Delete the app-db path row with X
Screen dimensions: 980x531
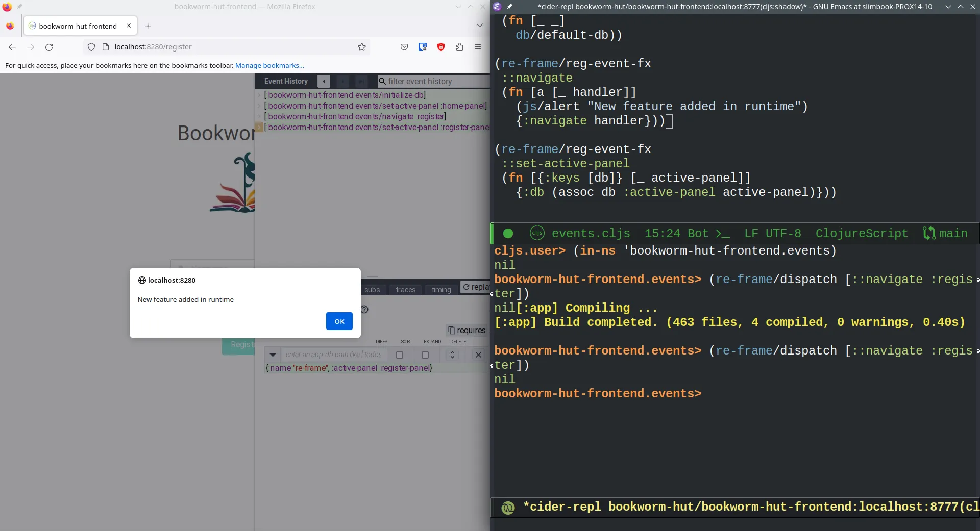[478, 355]
